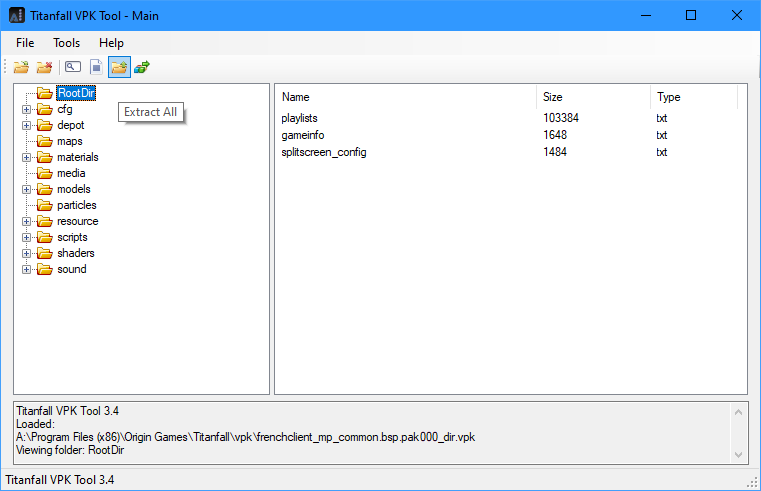
Task: Select the scripts folder label
Action: (x=72, y=237)
